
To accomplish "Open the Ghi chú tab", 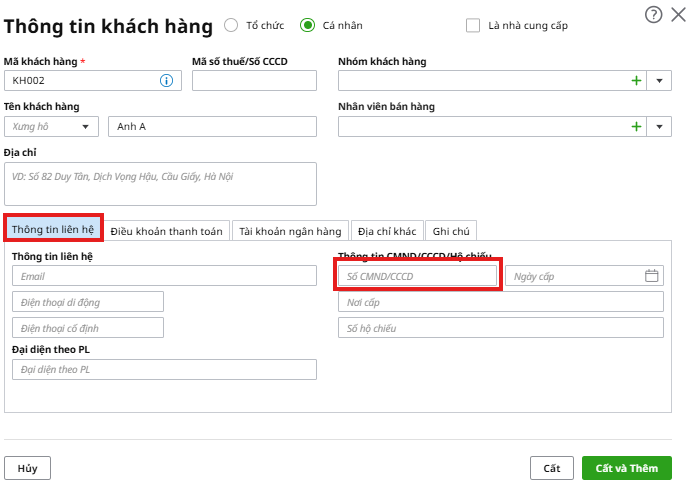I will click(x=451, y=230).
